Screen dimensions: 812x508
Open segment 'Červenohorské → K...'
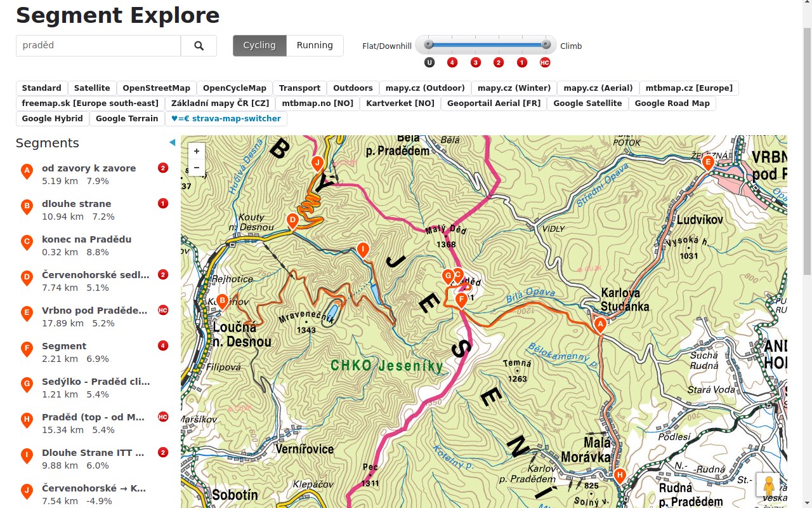[94, 488]
